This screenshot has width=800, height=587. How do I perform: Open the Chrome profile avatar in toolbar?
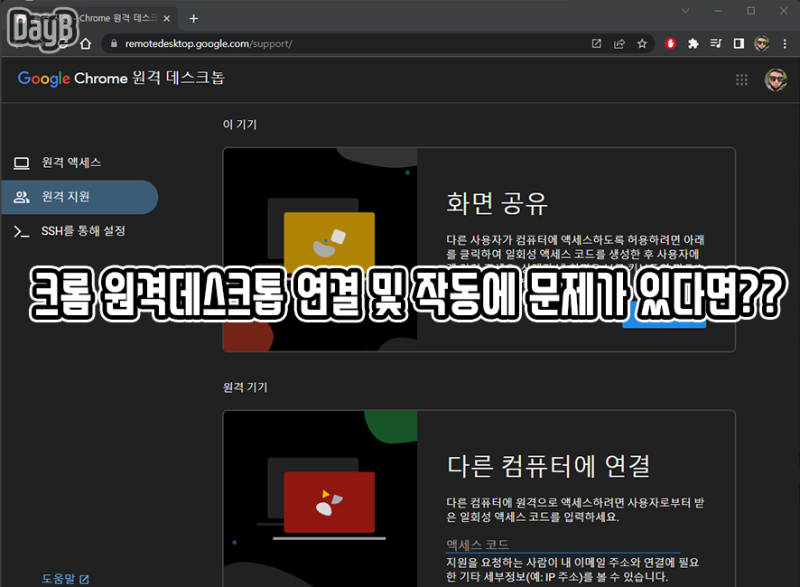[762, 44]
